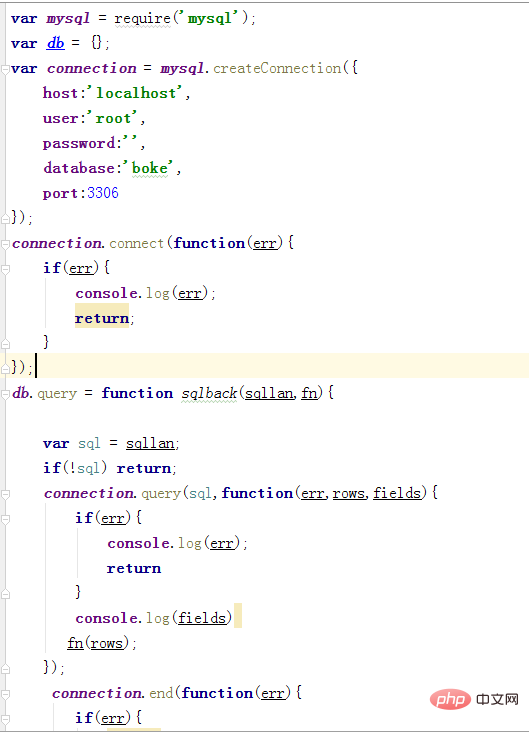Collapse the connection.query callback fold marker
Viewport: 529px width, 732px height.
coord(5,494)
